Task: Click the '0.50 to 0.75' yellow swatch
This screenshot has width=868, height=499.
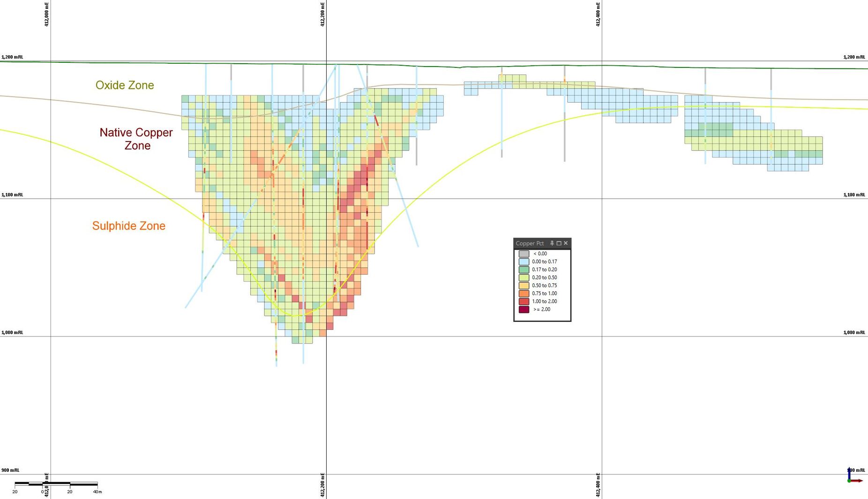Action: pyautogui.click(x=524, y=285)
